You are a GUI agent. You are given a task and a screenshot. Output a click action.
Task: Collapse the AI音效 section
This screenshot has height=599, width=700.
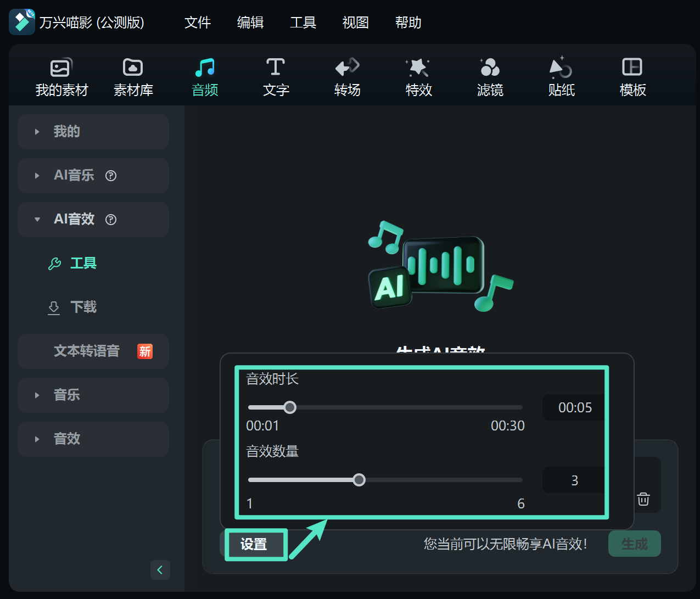37,219
